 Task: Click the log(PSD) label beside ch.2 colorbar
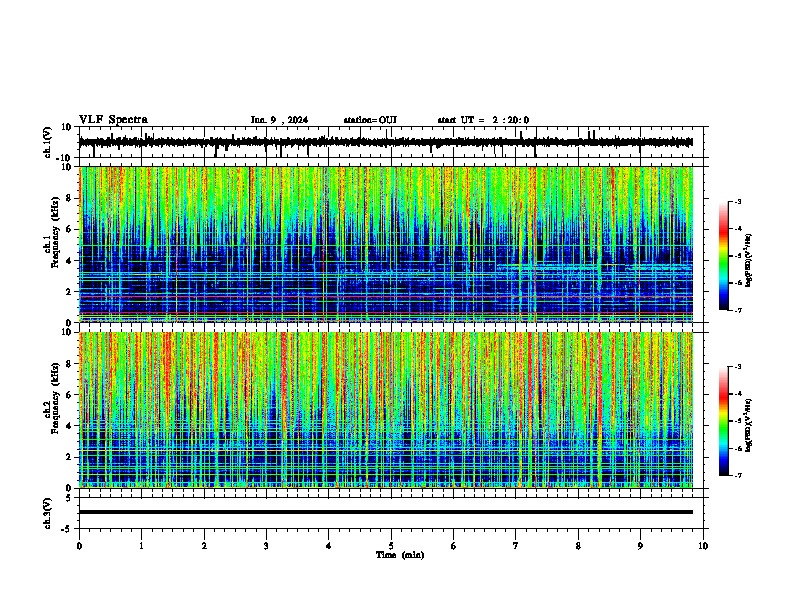click(x=748, y=425)
